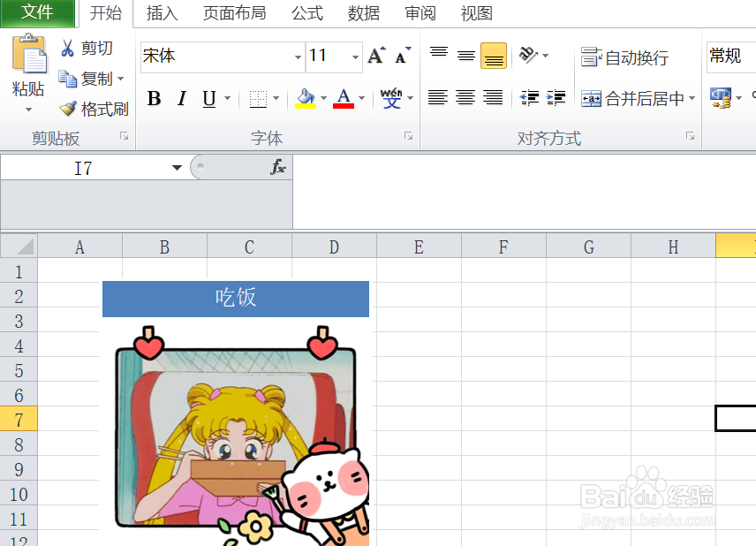
Task: Expand the font name dropdown 宋体
Action: [299, 57]
